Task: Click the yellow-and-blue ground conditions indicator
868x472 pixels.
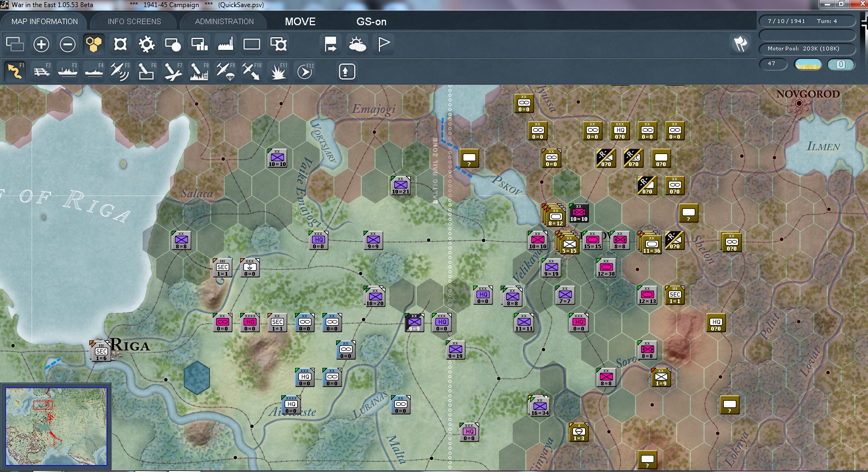Action: (808, 65)
